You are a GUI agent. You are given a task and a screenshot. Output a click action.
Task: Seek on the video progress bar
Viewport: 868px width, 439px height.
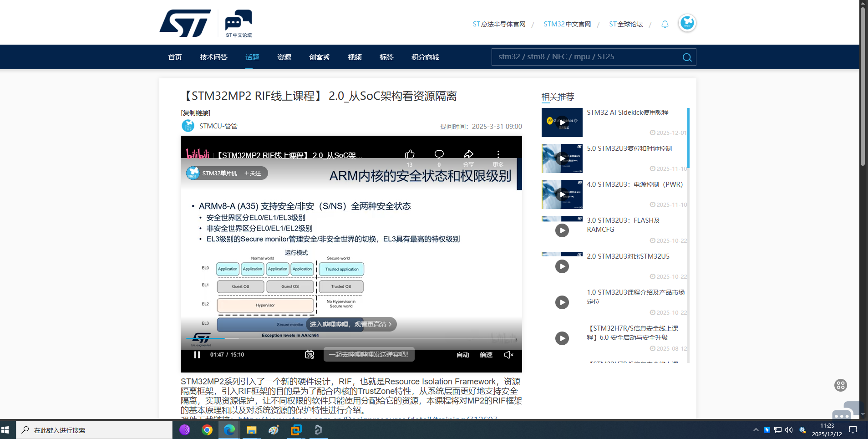[351, 338]
